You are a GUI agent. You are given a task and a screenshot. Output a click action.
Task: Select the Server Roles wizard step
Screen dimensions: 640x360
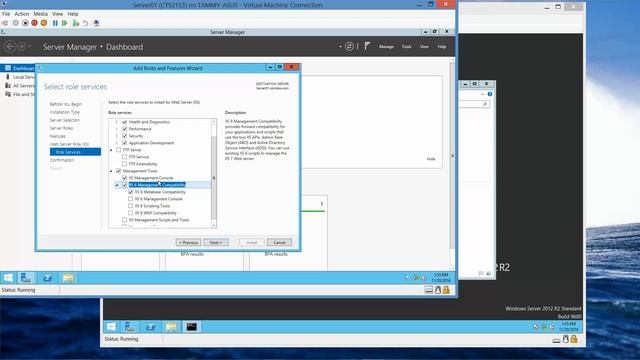62,128
